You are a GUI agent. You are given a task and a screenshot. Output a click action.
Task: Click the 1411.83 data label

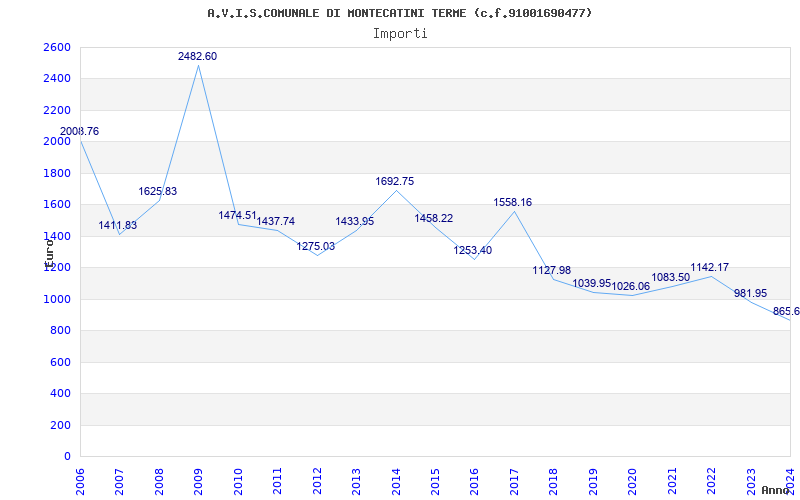click(x=118, y=226)
